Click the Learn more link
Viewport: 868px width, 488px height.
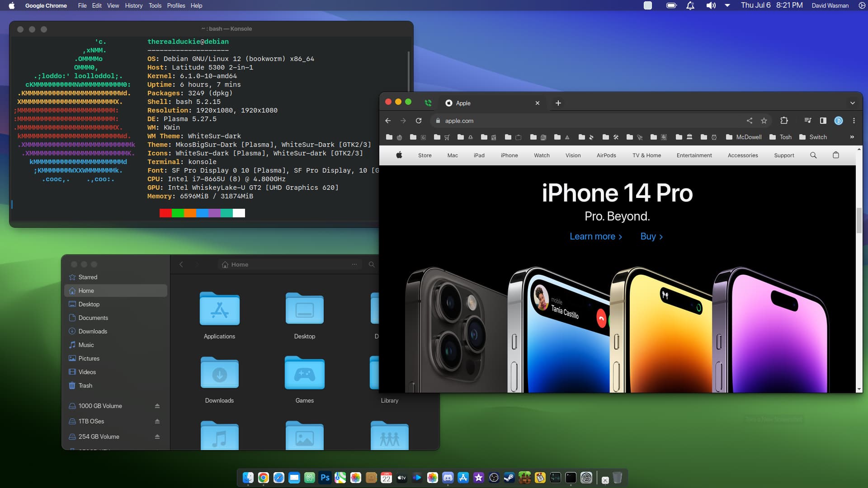tap(596, 236)
